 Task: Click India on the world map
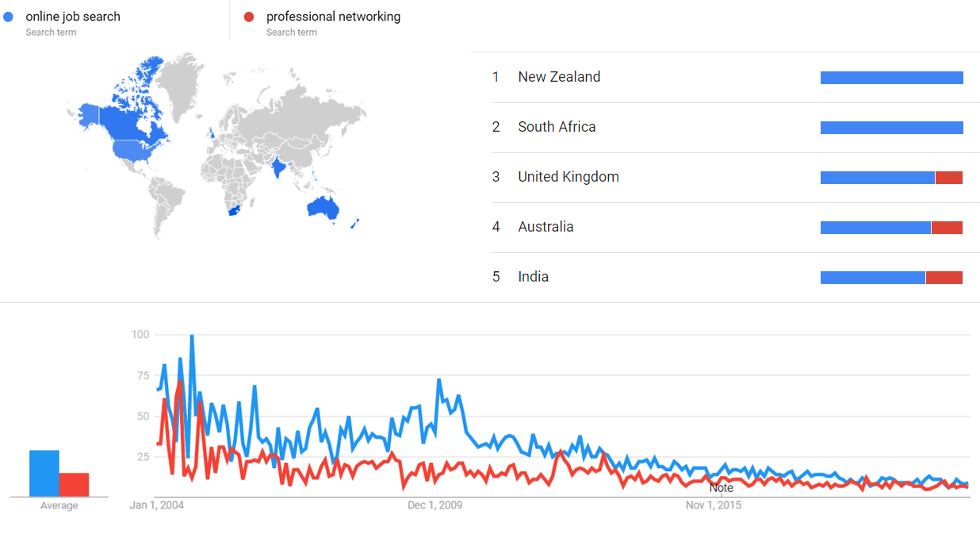pyautogui.click(x=277, y=169)
